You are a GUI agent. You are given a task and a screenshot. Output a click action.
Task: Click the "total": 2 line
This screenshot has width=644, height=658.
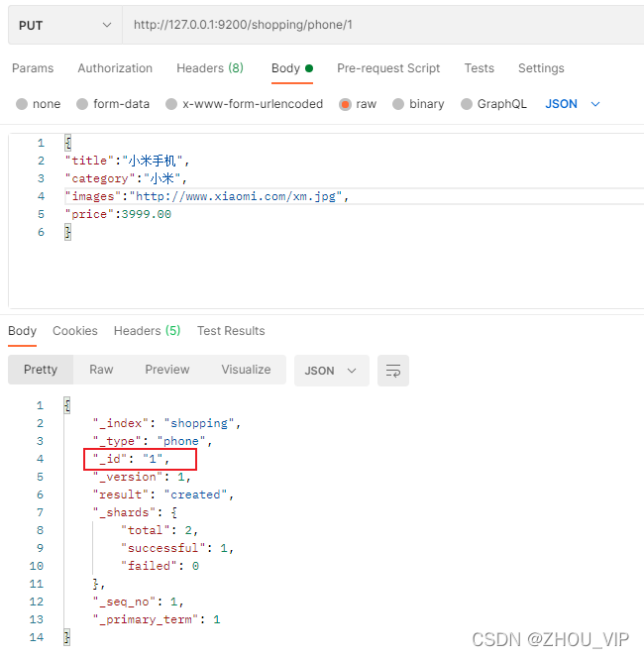[x=160, y=530]
